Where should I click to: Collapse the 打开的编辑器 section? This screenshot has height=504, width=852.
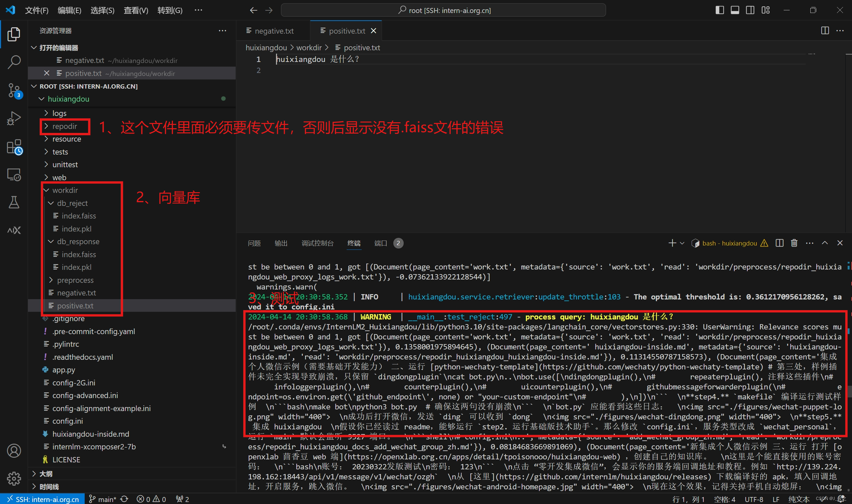click(132, 48)
